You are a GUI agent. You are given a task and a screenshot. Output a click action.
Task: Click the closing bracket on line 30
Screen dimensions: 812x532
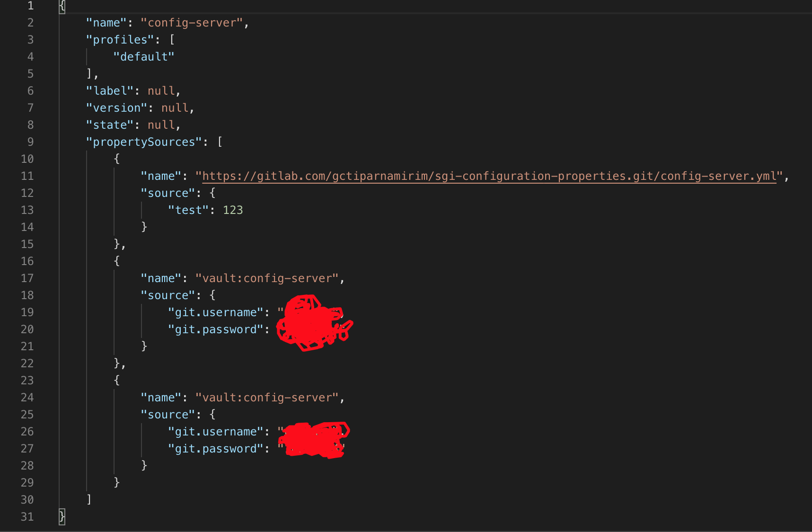pos(88,499)
